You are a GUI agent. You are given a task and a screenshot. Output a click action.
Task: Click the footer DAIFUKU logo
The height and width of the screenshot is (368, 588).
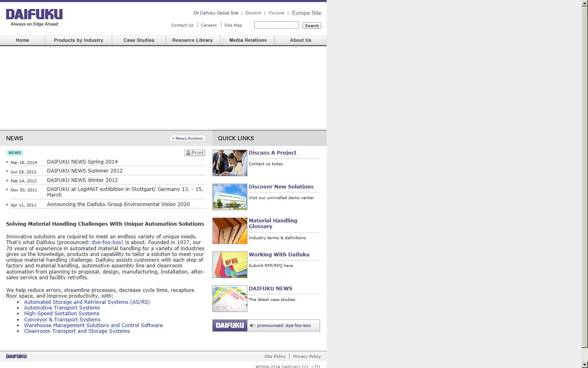tap(16, 356)
